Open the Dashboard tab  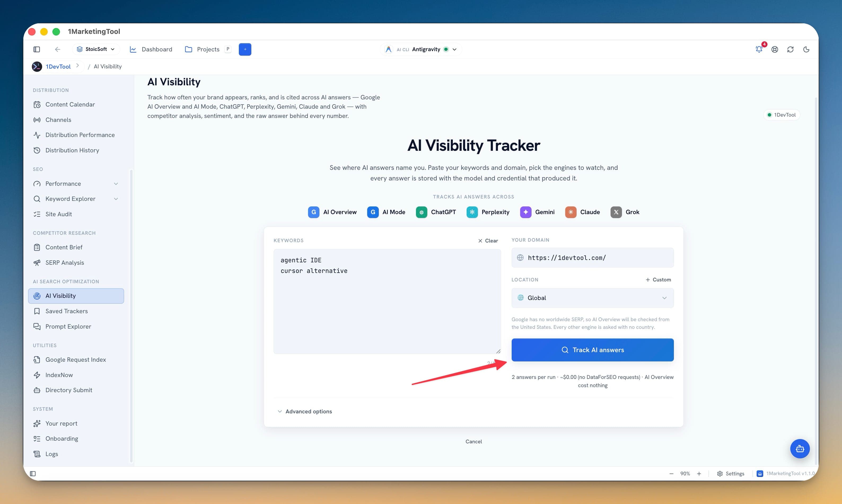click(151, 49)
